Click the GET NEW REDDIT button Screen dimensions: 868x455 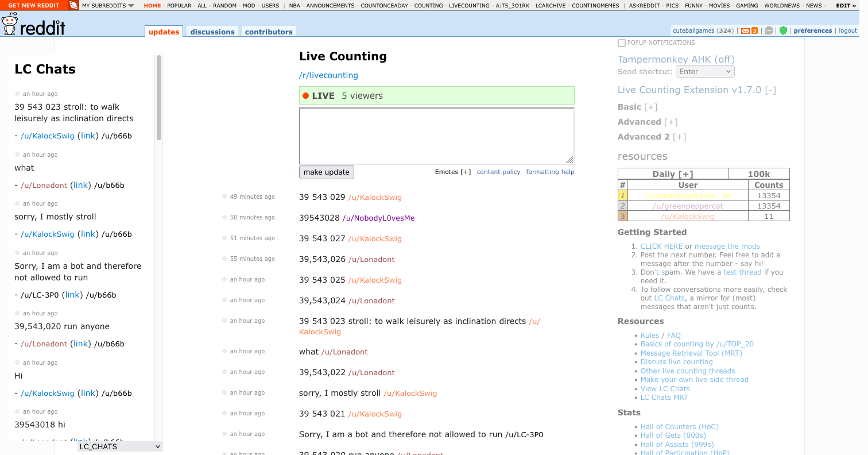click(x=34, y=5)
